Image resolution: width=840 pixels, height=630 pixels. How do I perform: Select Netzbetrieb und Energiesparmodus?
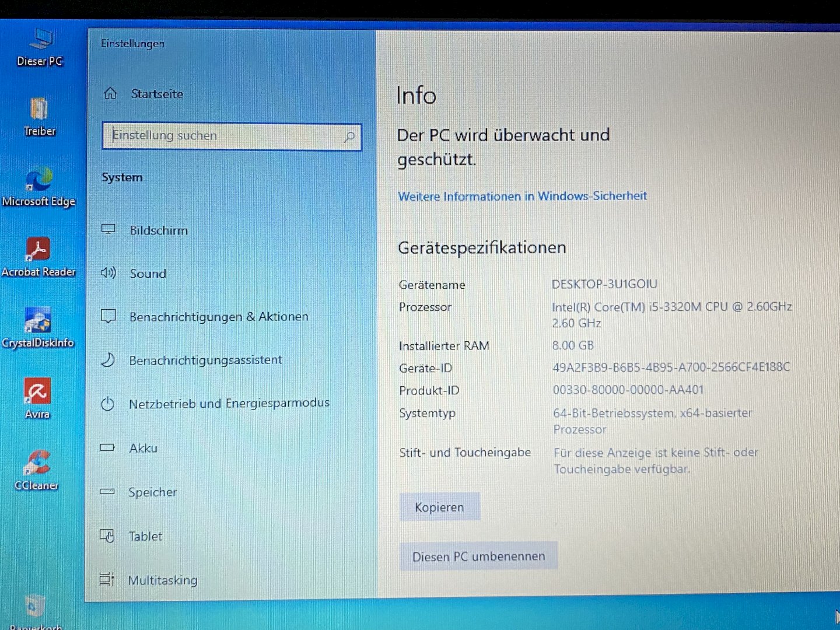229,404
